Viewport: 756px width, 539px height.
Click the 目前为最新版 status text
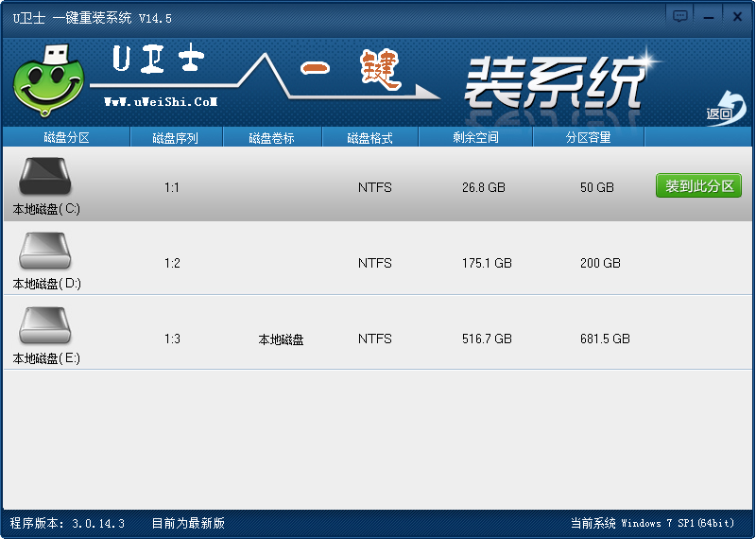pyautogui.click(x=188, y=523)
